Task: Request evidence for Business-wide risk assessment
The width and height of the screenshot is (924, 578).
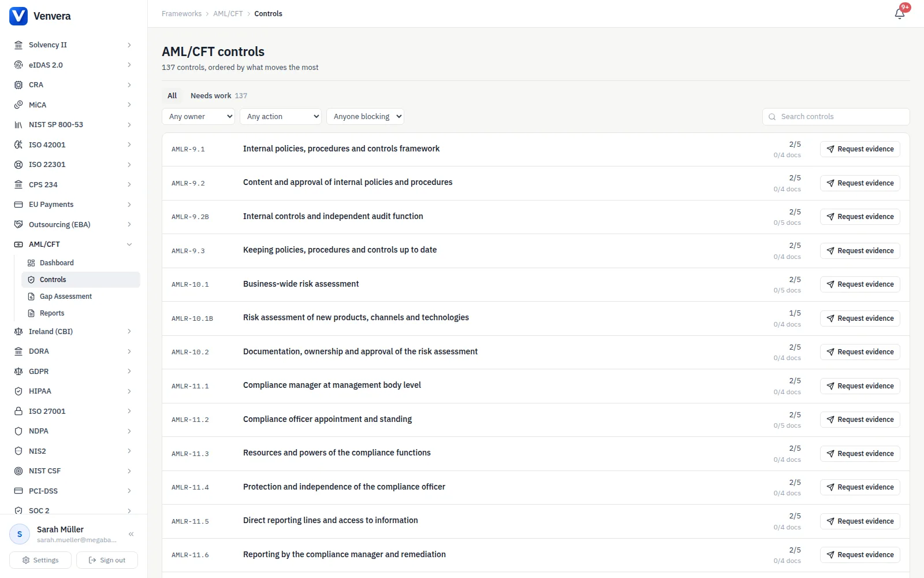Action: tap(860, 284)
